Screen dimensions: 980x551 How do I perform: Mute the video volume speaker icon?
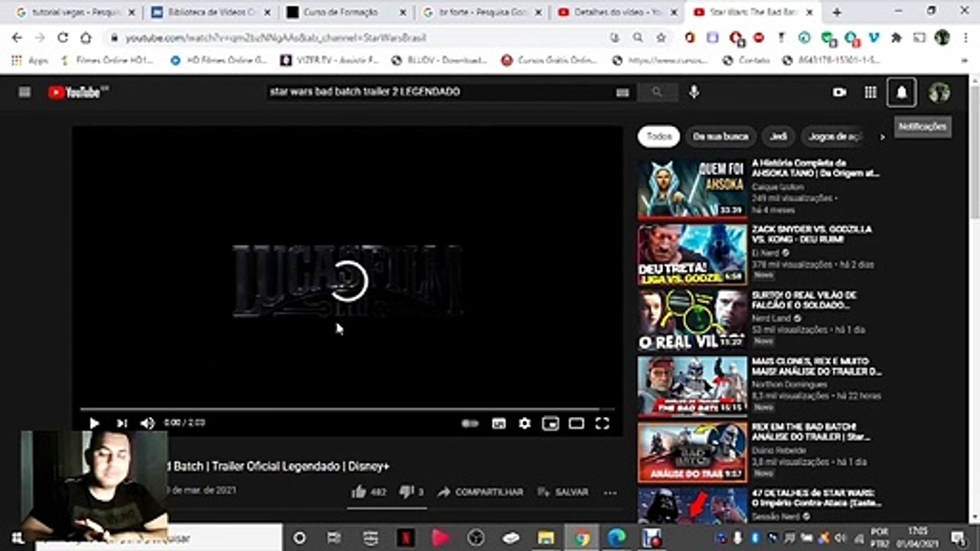147,423
